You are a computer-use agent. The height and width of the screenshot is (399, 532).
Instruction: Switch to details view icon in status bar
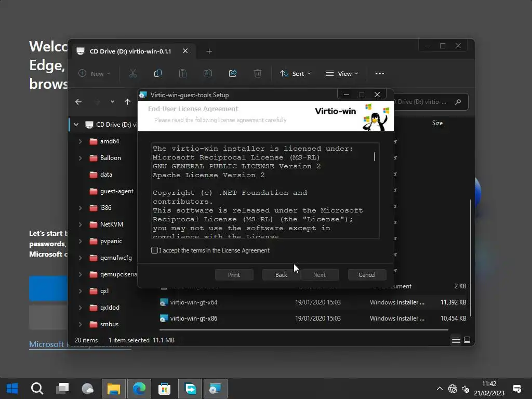(x=456, y=340)
